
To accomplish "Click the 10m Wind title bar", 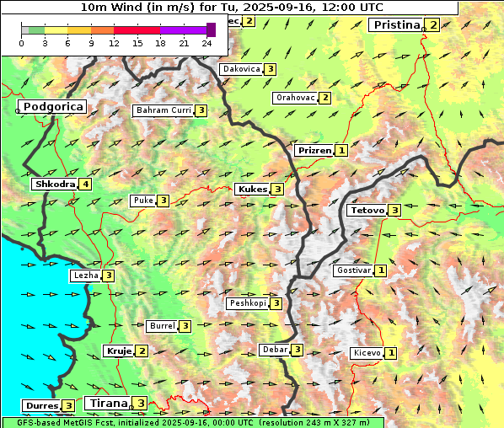I will [x=230, y=8].
